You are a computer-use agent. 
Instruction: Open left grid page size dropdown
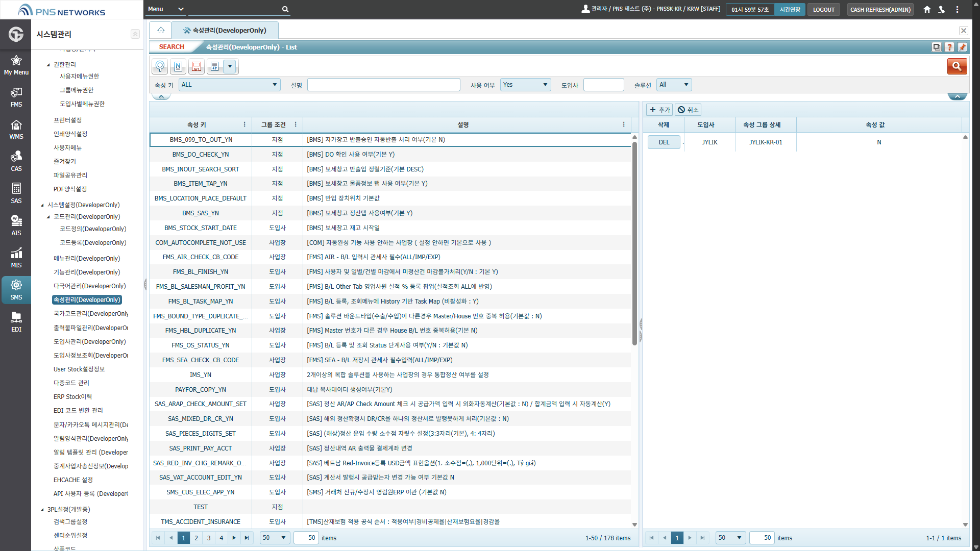[275, 538]
